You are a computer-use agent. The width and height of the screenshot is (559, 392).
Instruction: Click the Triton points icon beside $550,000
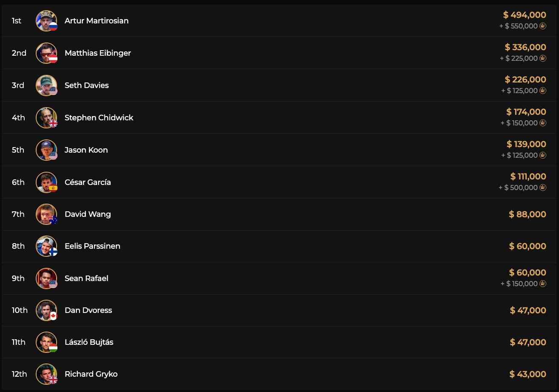click(543, 26)
